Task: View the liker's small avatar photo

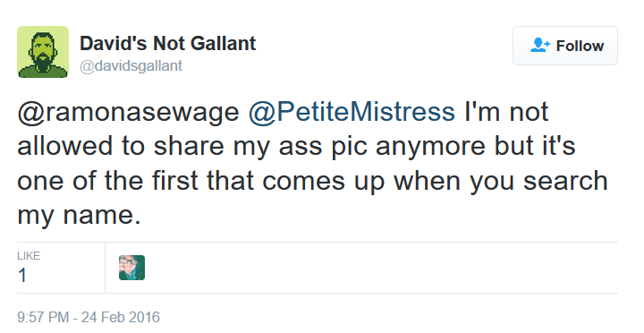Action: pyautogui.click(x=131, y=268)
